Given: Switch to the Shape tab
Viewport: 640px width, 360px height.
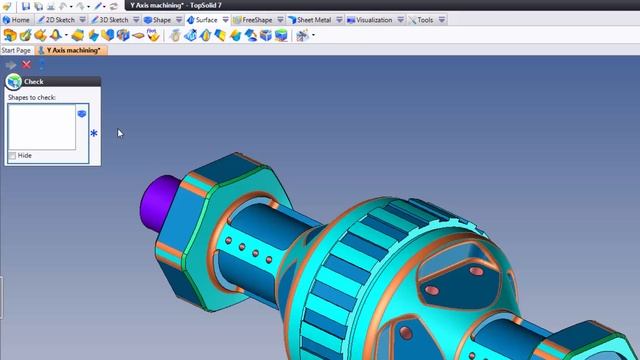Looking at the screenshot, I should tap(158, 20).
